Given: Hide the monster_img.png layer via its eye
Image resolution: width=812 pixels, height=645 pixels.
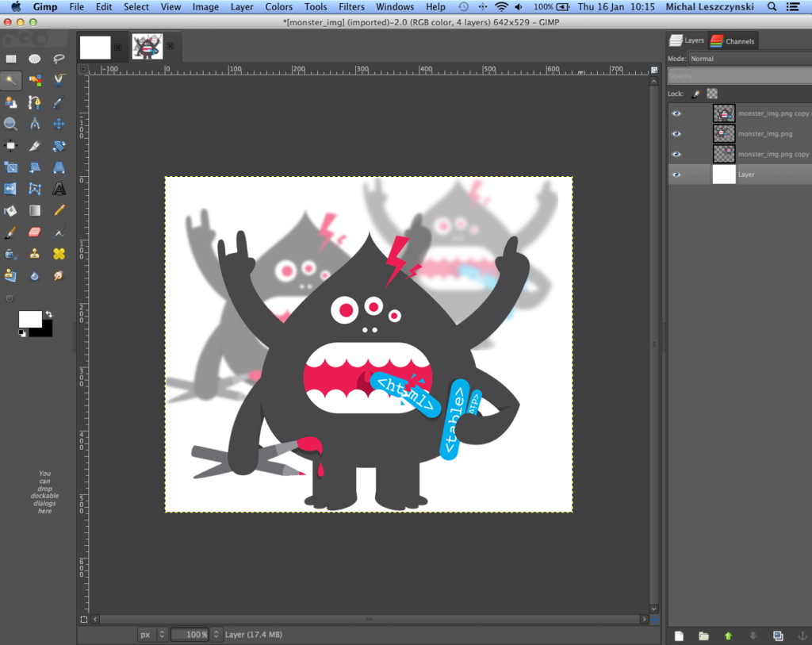Looking at the screenshot, I should (x=676, y=133).
